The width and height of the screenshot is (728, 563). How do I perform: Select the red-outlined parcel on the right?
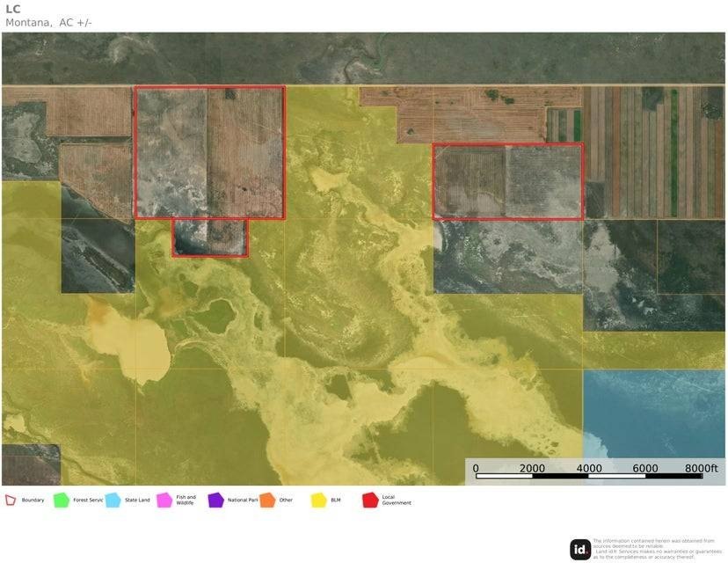(x=508, y=181)
